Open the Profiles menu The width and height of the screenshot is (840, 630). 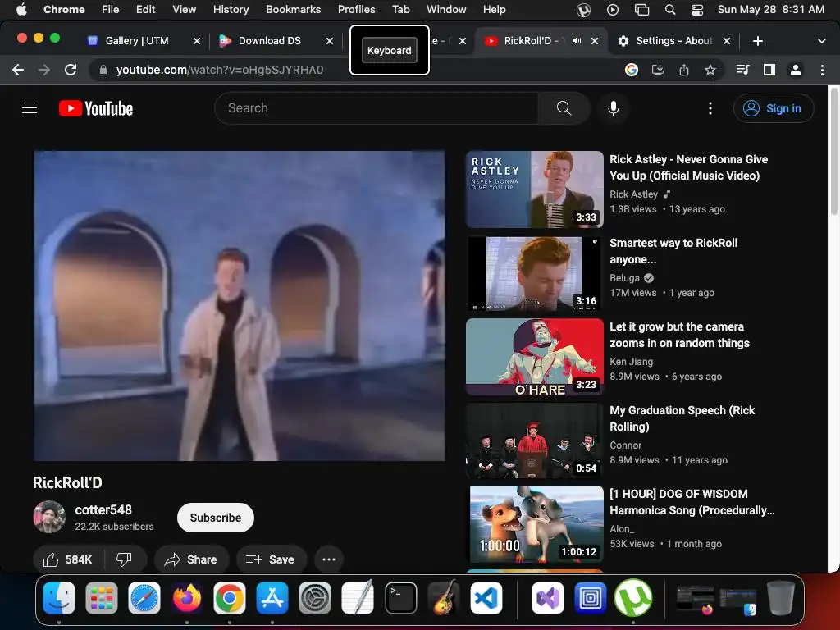pos(356,10)
